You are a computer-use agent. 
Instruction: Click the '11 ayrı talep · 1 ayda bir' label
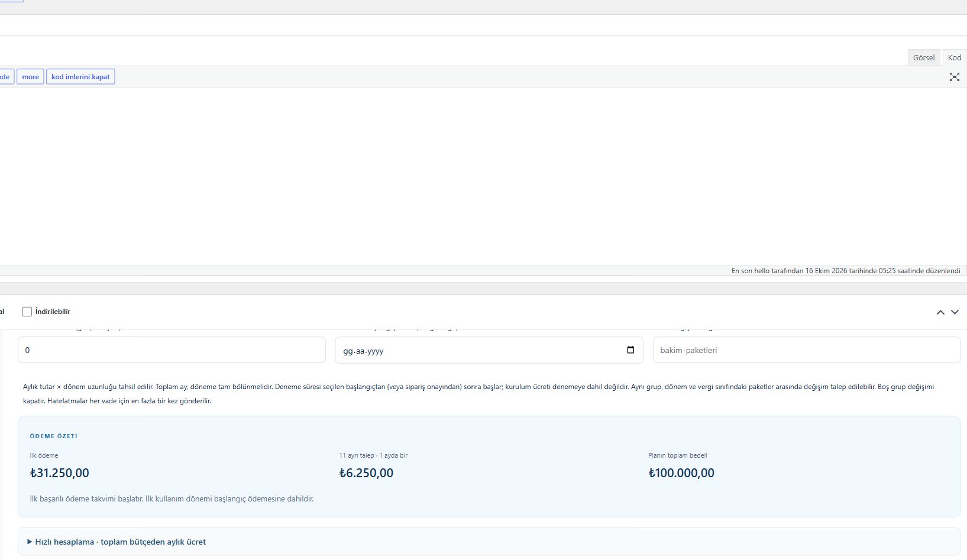click(x=373, y=455)
